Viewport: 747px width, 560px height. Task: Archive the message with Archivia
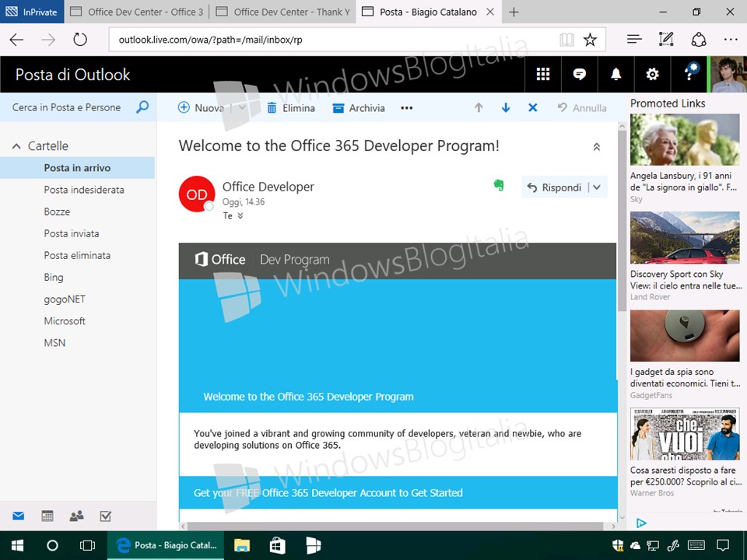pyautogui.click(x=359, y=108)
